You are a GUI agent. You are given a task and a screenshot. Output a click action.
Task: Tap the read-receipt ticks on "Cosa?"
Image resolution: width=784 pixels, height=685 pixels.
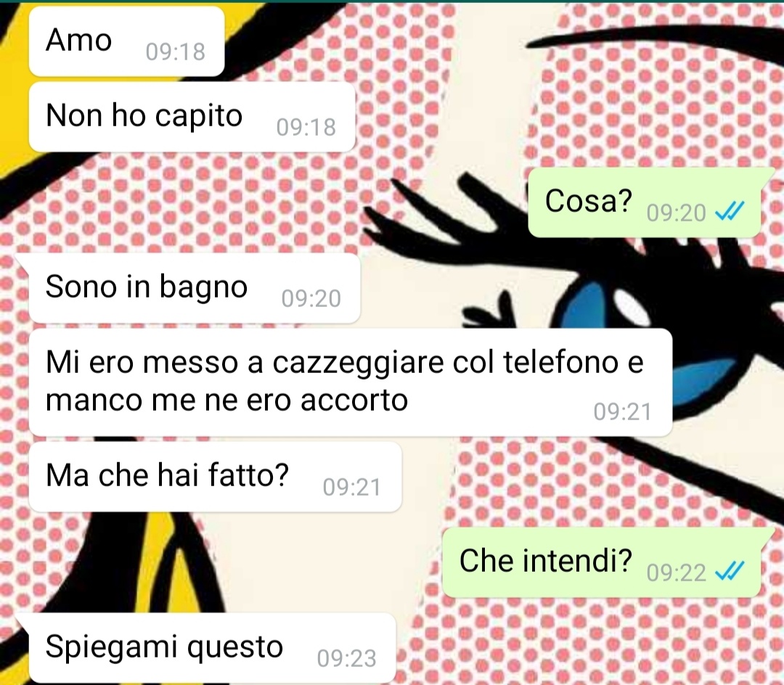tap(730, 211)
